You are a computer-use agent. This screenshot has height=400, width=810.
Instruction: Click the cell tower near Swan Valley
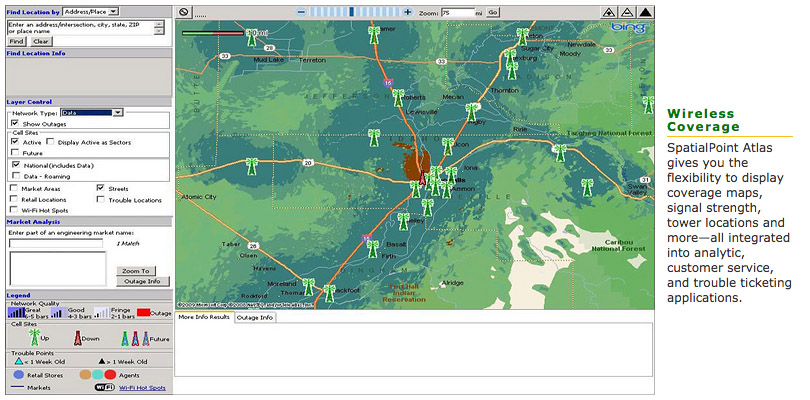tap(587, 188)
